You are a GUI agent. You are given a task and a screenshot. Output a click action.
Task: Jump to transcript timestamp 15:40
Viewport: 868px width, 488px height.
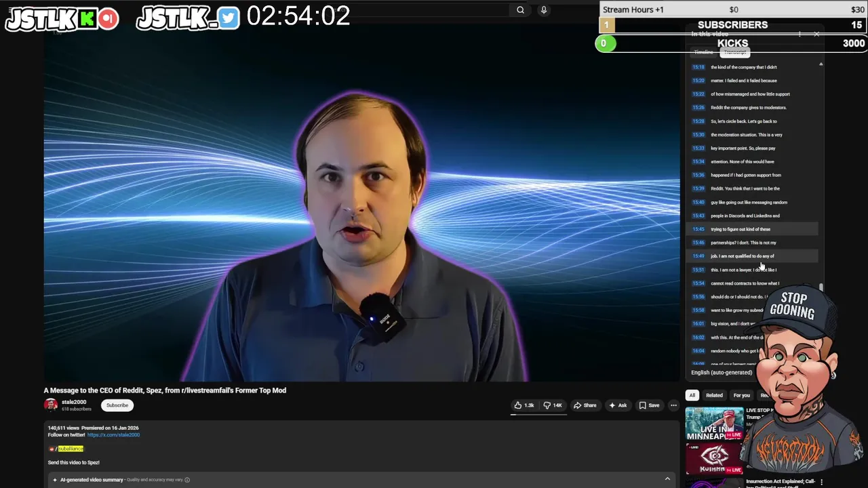[698, 203]
